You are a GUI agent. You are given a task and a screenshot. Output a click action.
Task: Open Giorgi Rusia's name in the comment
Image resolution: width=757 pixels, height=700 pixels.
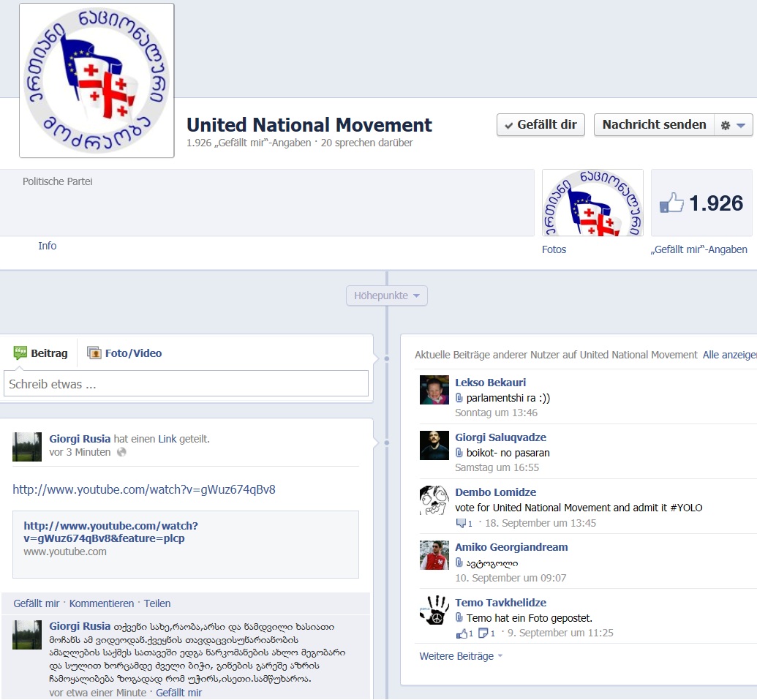80,626
